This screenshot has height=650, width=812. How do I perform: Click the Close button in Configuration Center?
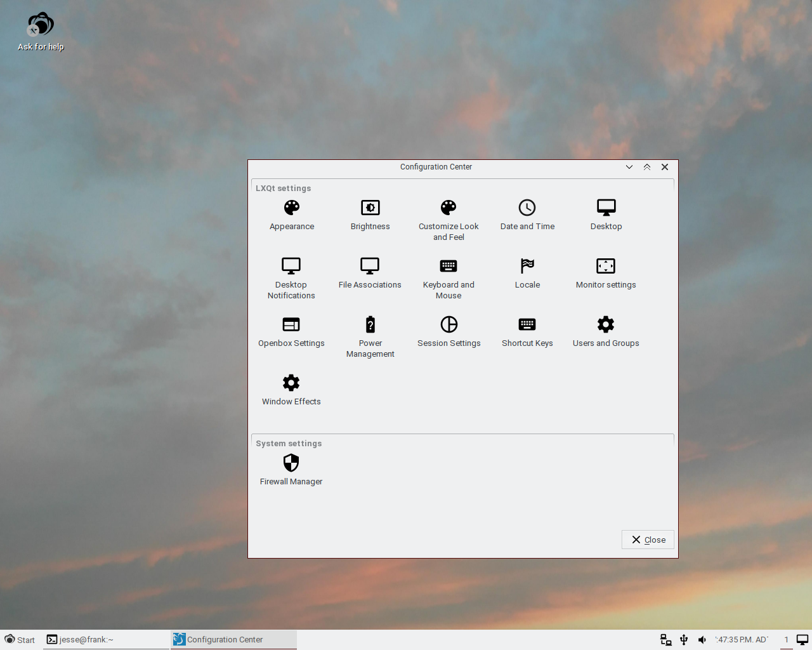pos(648,540)
